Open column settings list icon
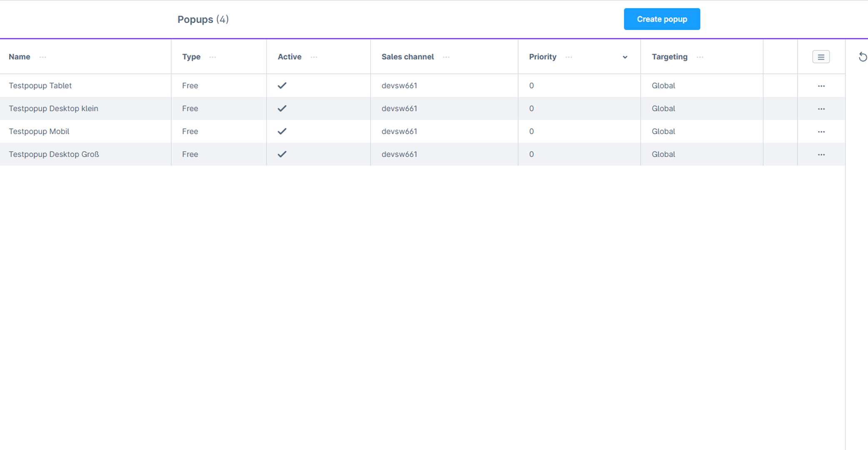This screenshot has width=868, height=450. tap(821, 57)
